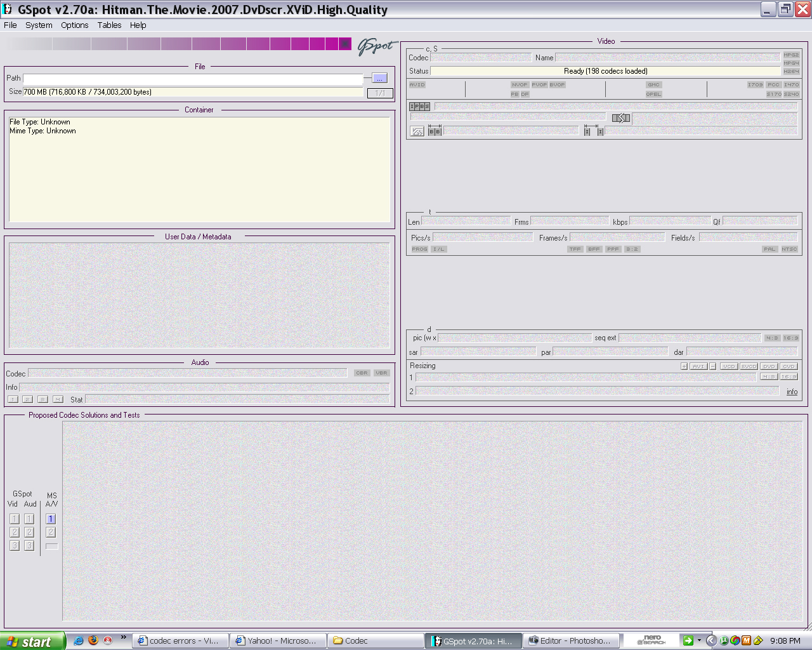Click the audio VBR indicator
The width and height of the screenshot is (812, 650).
click(x=381, y=373)
